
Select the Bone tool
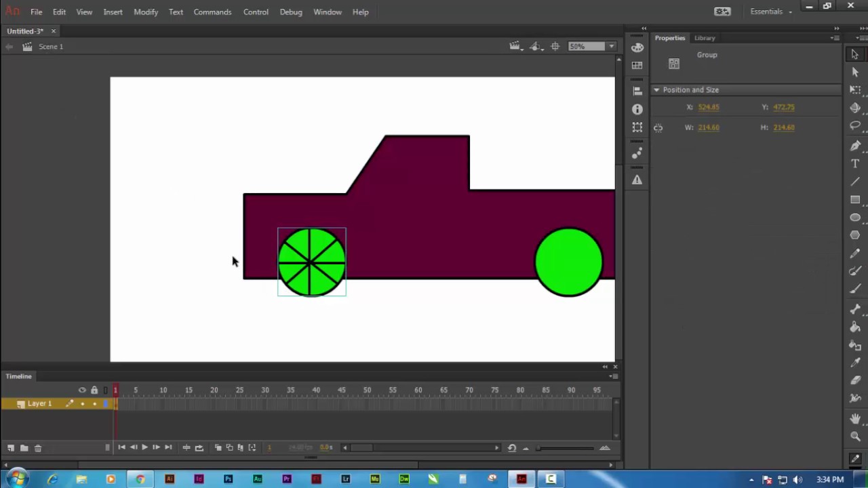[x=855, y=309]
